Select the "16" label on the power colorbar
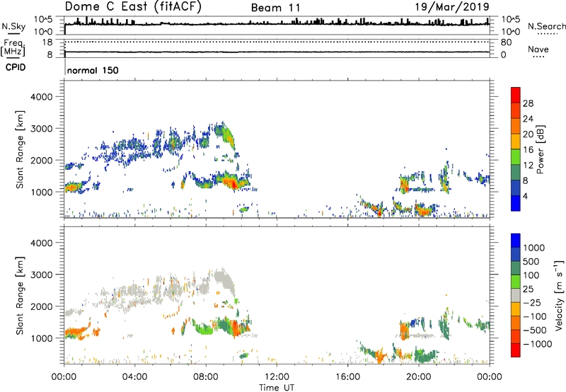 [x=528, y=150]
